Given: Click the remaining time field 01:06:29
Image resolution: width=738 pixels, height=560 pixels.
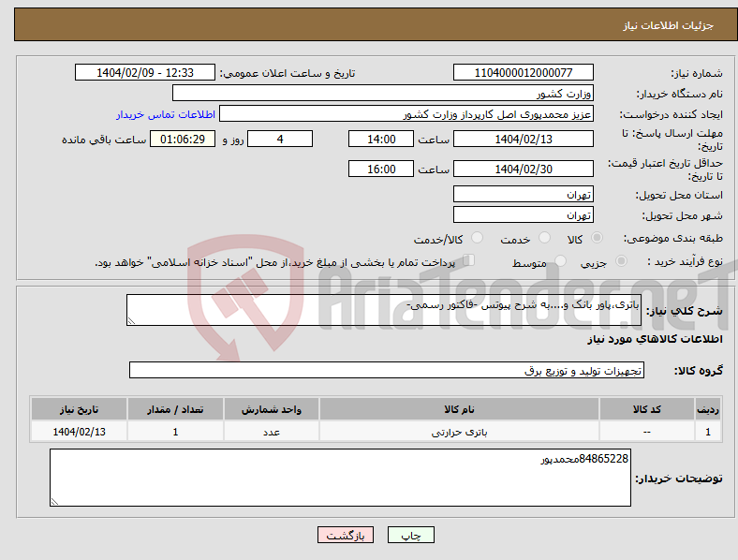Looking at the screenshot, I should (183, 139).
